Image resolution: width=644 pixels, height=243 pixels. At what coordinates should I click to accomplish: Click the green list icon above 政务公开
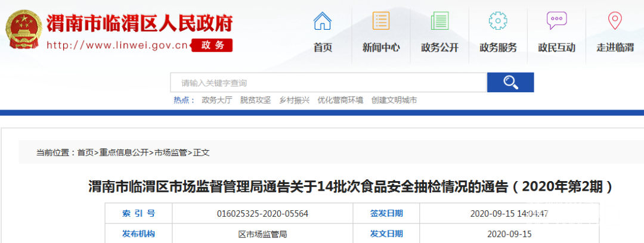[x=439, y=21]
